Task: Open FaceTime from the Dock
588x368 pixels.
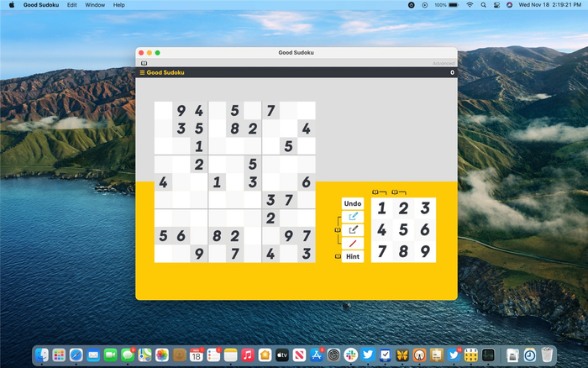Action: (110, 355)
